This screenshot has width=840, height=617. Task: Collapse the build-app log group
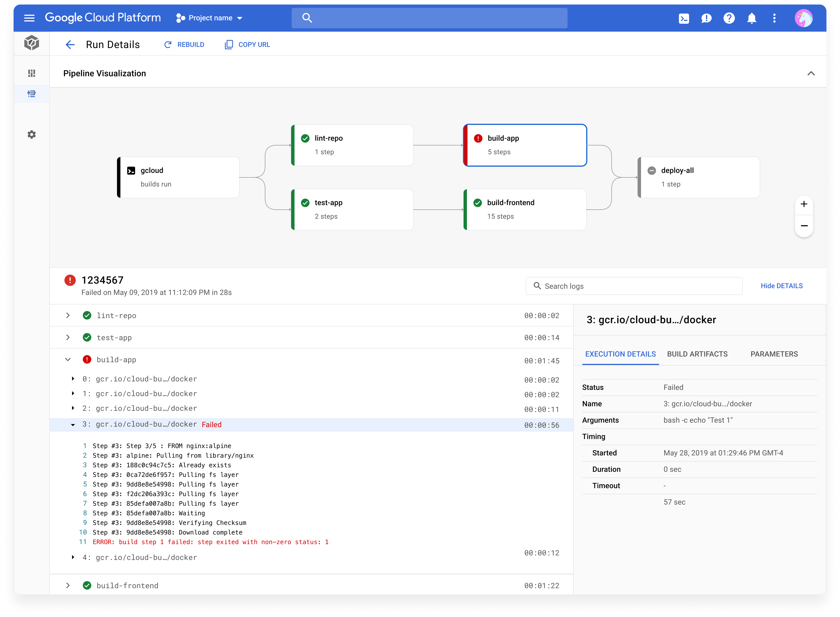click(x=68, y=360)
